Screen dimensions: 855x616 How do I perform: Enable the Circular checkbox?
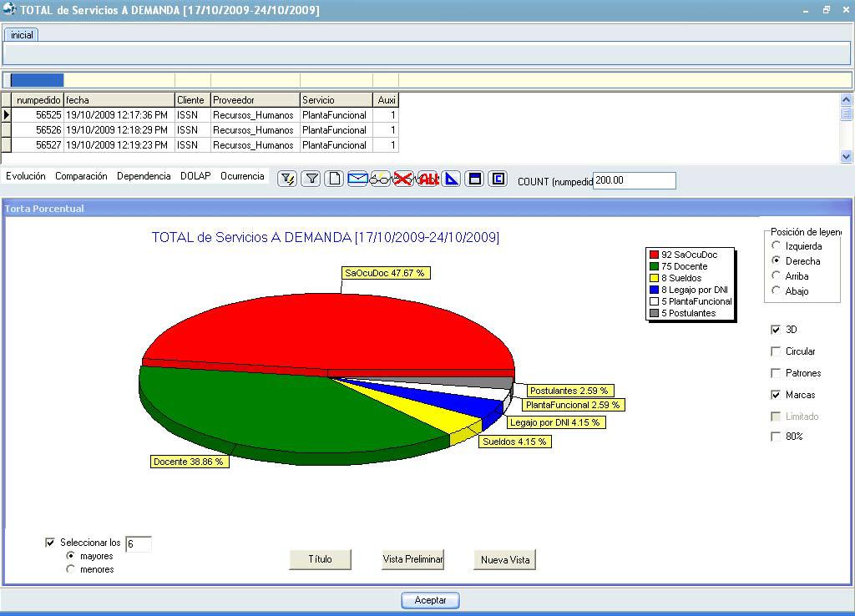tap(776, 351)
